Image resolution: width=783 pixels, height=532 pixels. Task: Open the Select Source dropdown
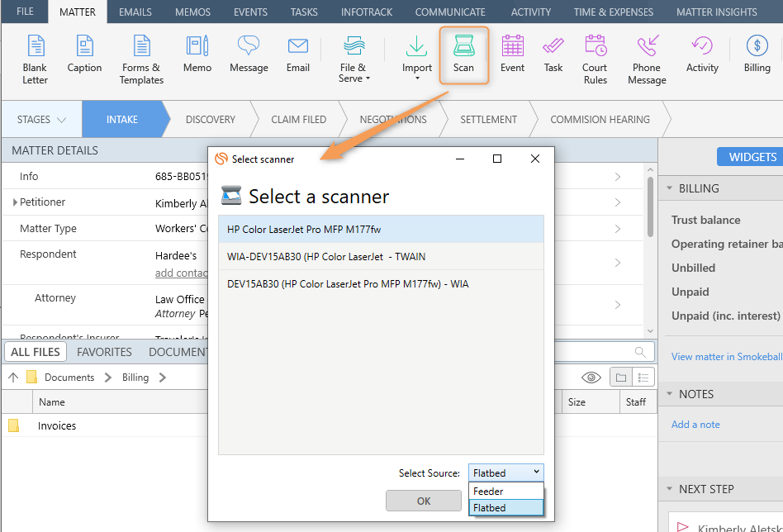(505, 473)
